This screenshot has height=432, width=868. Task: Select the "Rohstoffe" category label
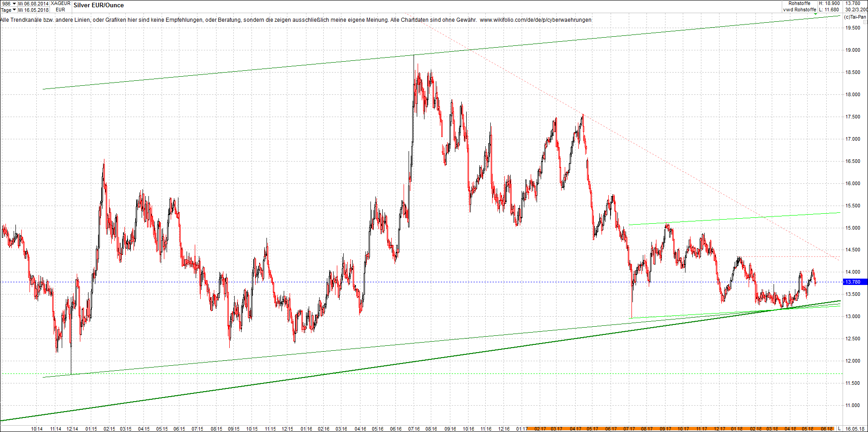(799, 3)
